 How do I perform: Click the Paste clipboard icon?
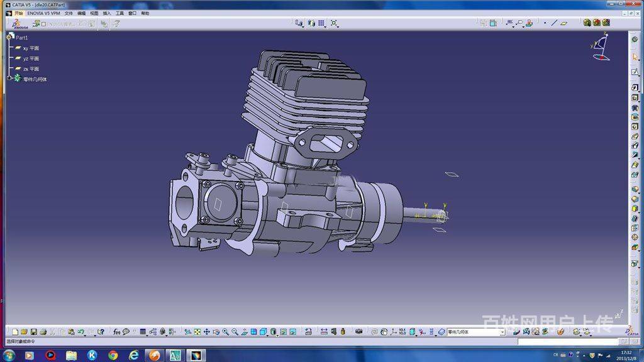click(72, 332)
